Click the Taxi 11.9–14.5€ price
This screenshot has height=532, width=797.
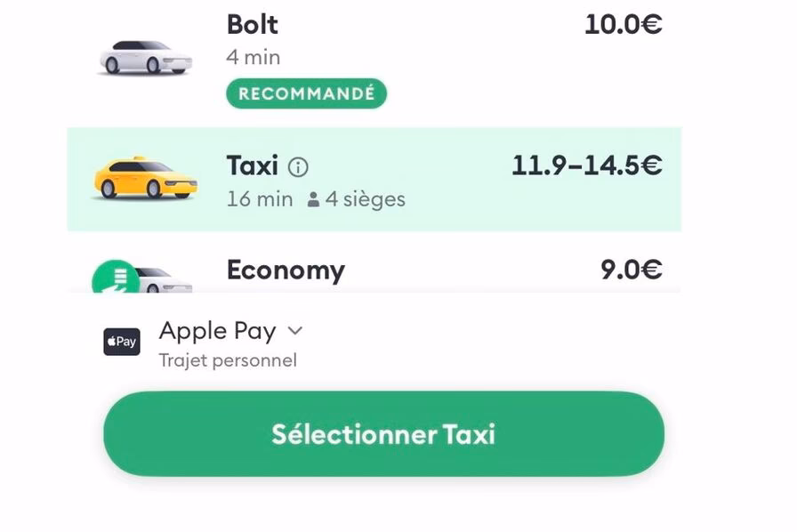coord(587,165)
